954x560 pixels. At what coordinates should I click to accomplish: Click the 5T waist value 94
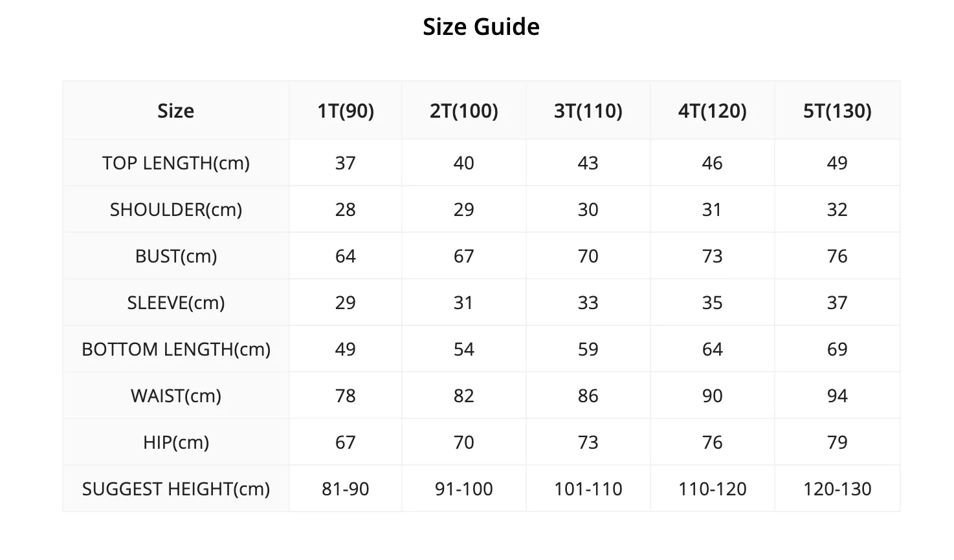pyautogui.click(x=838, y=396)
